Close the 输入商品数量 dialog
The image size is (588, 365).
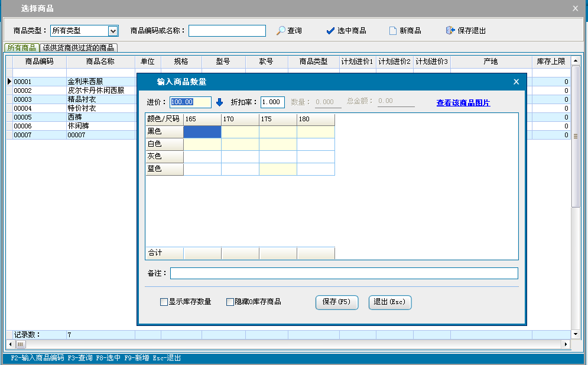tap(516, 82)
